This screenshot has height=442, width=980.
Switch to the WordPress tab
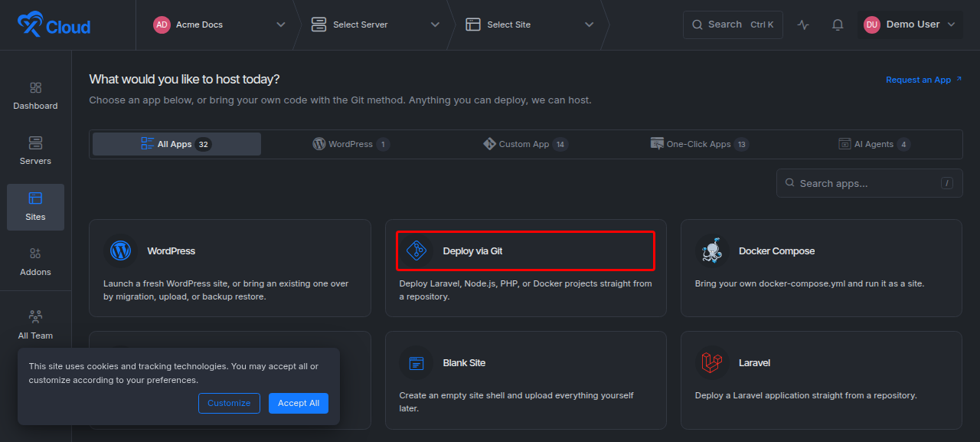point(351,144)
